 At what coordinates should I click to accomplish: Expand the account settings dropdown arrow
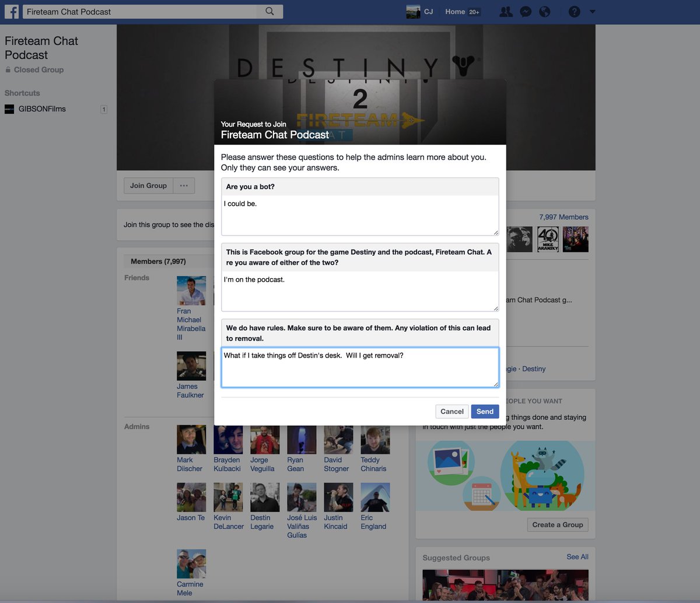[x=593, y=12]
